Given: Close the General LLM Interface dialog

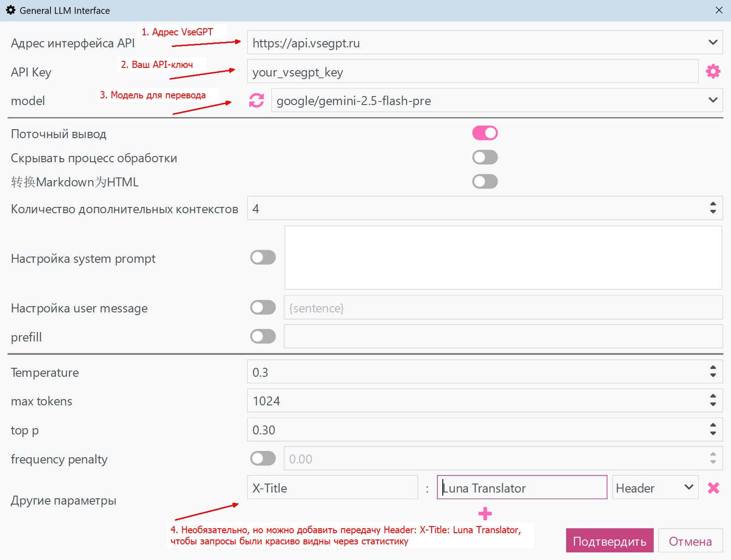Looking at the screenshot, I should coord(719,10).
